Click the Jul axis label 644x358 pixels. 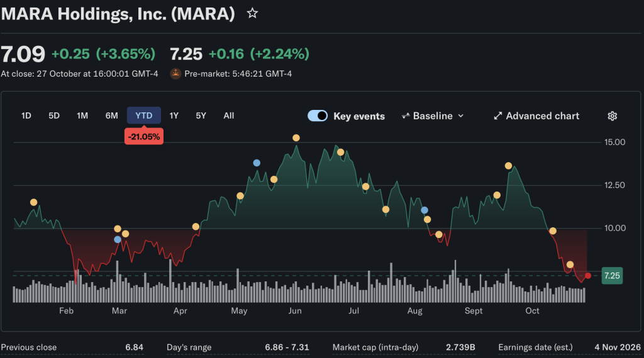pos(353,311)
